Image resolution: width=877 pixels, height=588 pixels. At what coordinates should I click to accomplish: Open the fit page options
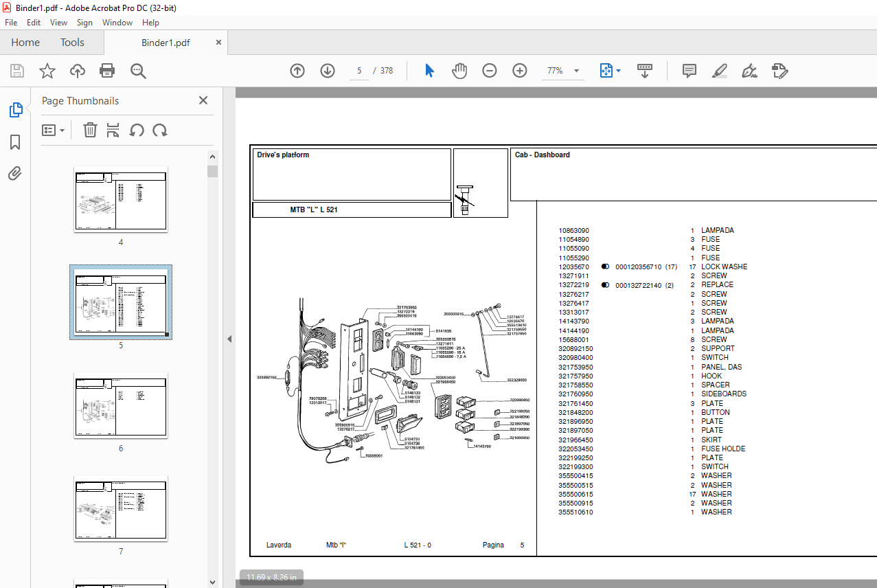(x=610, y=71)
